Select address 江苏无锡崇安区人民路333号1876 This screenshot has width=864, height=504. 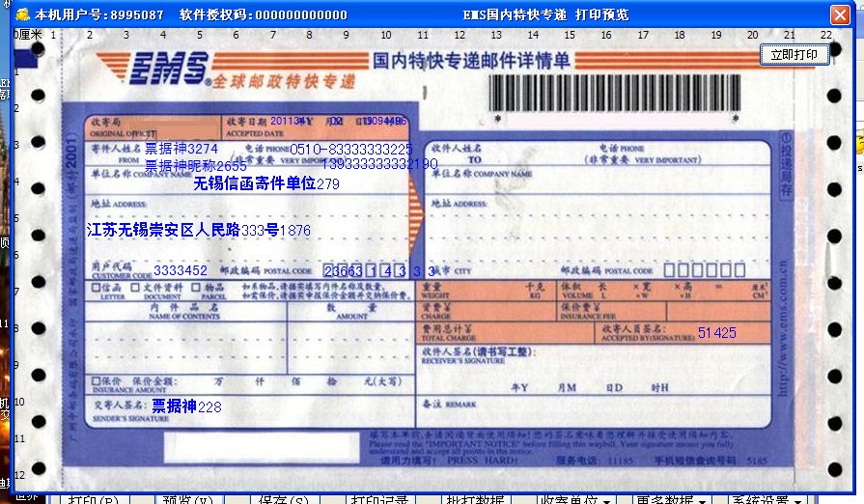[x=198, y=230]
